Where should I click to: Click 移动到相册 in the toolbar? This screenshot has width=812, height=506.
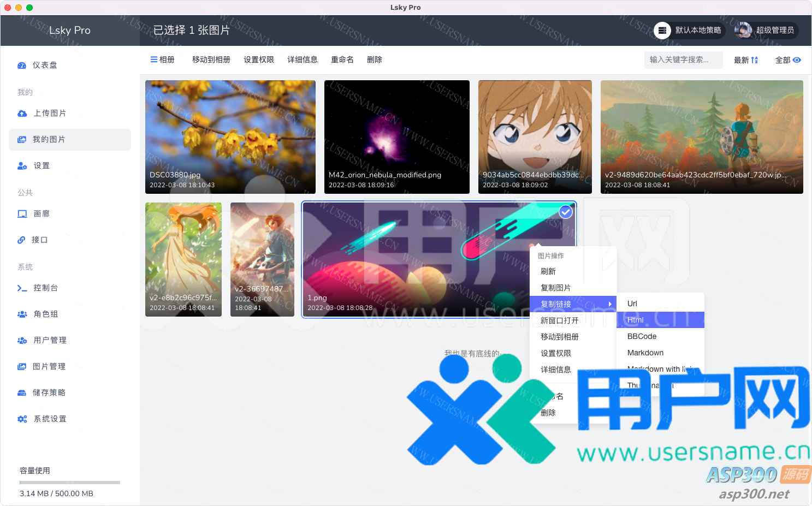211,59
